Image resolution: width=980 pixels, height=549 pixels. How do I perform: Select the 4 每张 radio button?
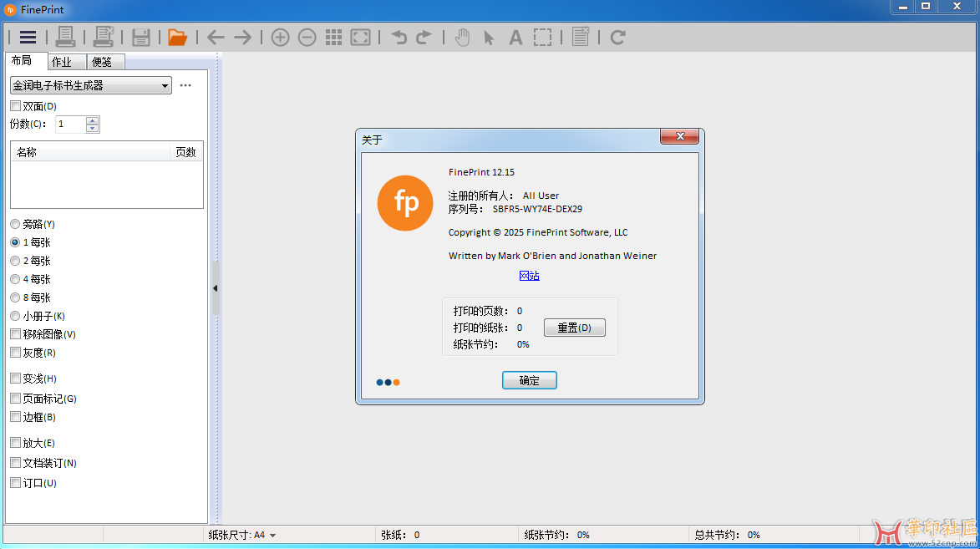pos(15,279)
